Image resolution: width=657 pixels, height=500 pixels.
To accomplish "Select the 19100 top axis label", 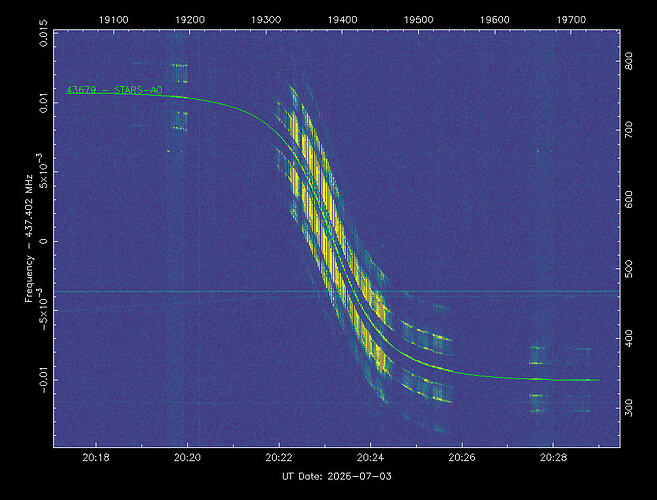I will [x=114, y=20].
